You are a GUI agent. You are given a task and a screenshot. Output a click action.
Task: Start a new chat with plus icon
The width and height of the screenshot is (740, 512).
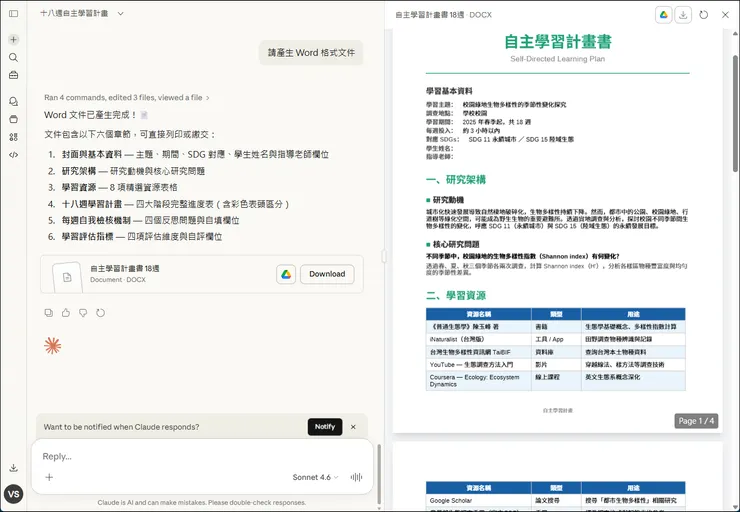point(13,40)
